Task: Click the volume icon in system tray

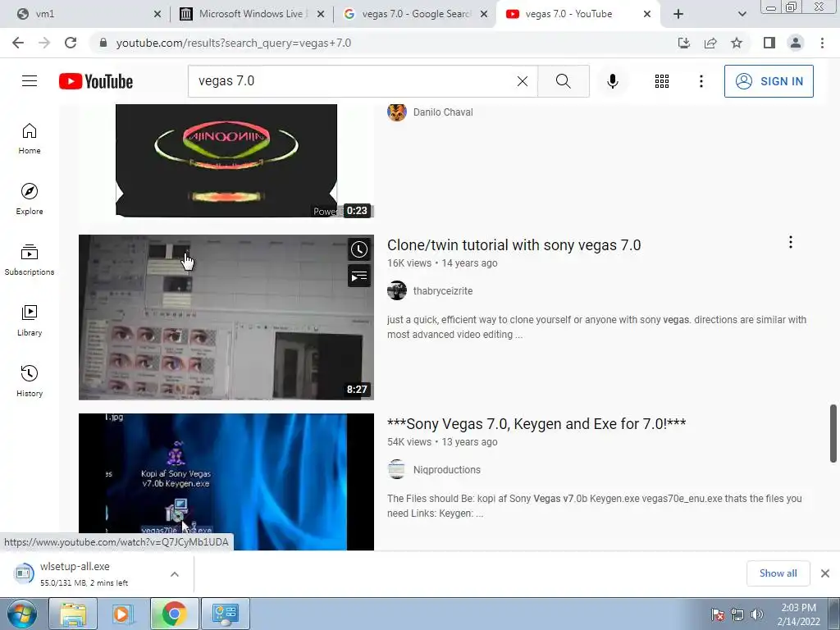Action: coord(756,614)
